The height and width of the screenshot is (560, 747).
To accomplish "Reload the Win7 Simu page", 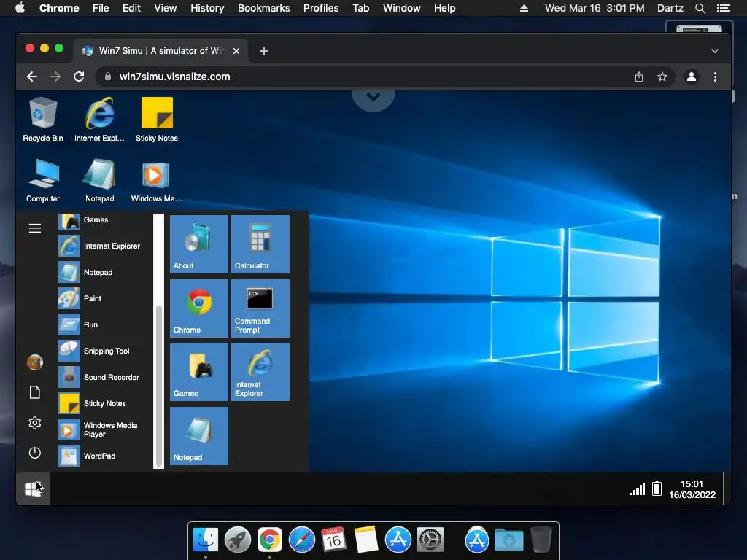I will click(x=79, y=77).
